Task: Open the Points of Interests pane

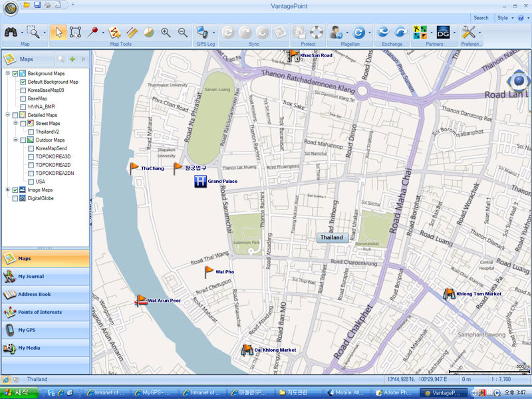Action: (x=45, y=312)
